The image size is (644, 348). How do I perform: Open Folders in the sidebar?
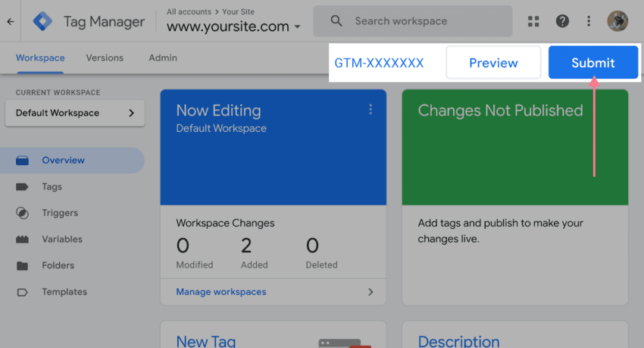(58, 265)
